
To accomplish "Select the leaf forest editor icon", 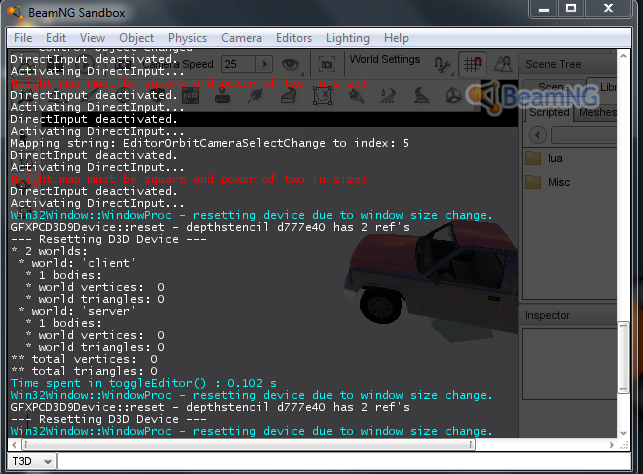I will point(255,96).
